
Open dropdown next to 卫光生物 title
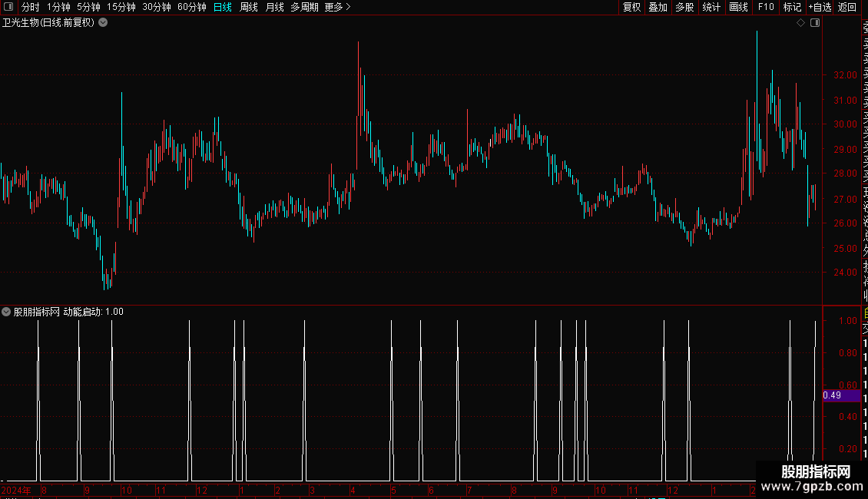pyautogui.click(x=103, y=23)
